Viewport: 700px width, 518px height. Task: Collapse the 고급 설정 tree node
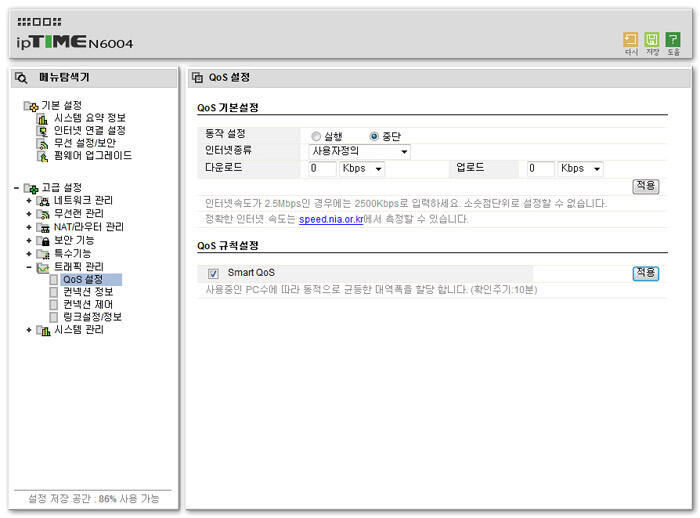(17, 188)
